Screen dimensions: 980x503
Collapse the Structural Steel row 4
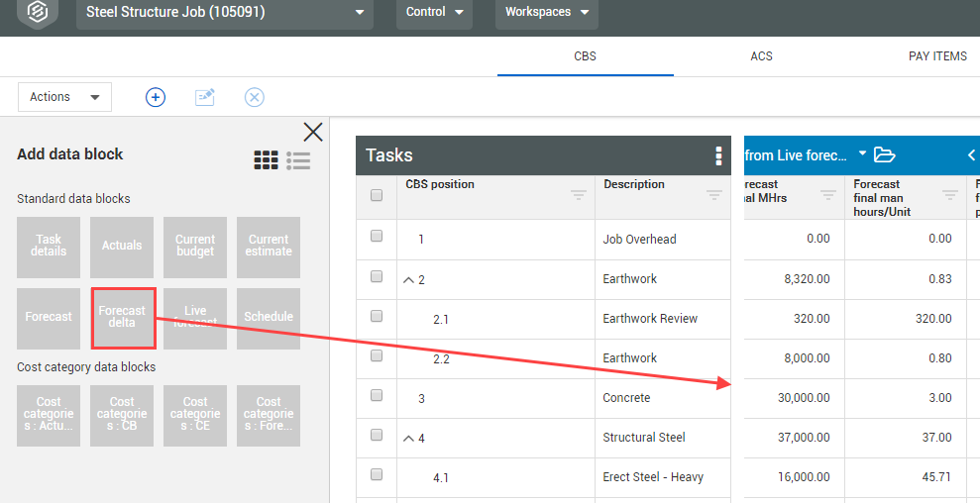(x=408, y=438)
